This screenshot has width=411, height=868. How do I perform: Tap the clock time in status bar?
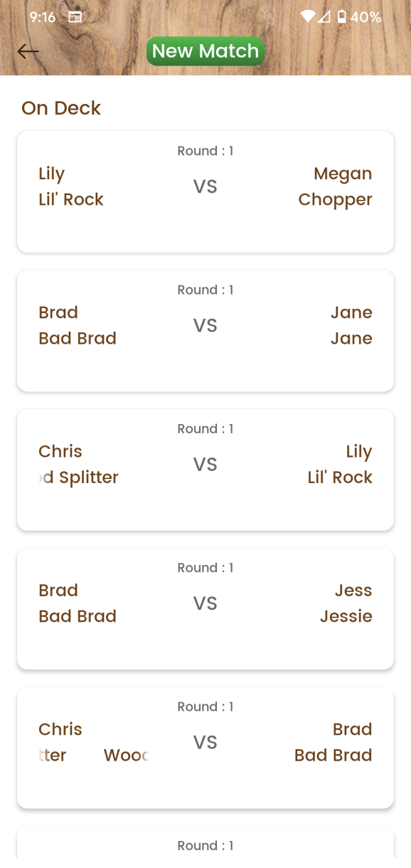pyautogui.click(x=43, y=16)
